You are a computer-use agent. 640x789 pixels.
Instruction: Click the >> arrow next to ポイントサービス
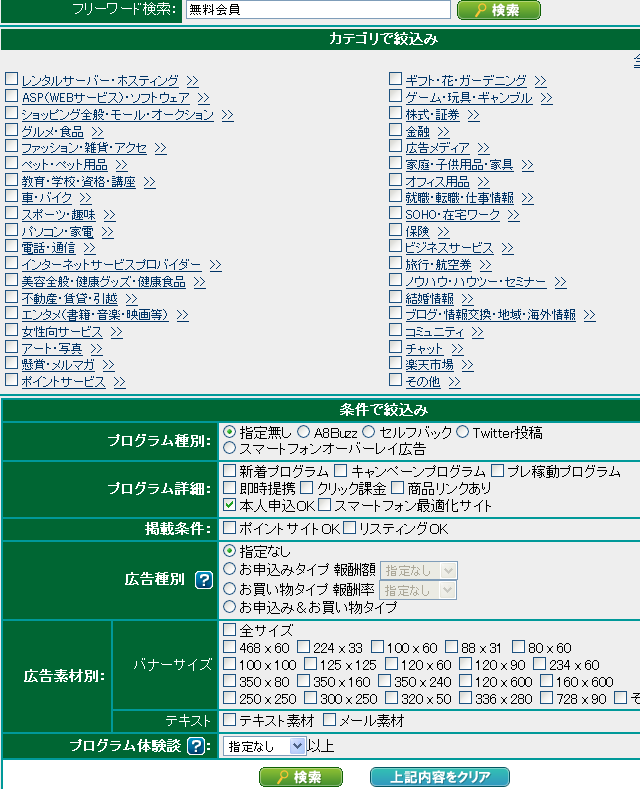tap(120, 382)
